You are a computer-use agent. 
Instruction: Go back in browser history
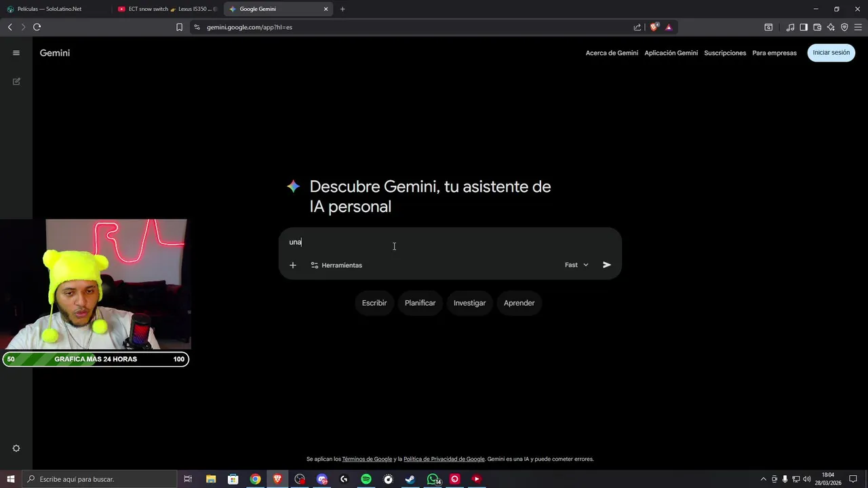[9, 27]
